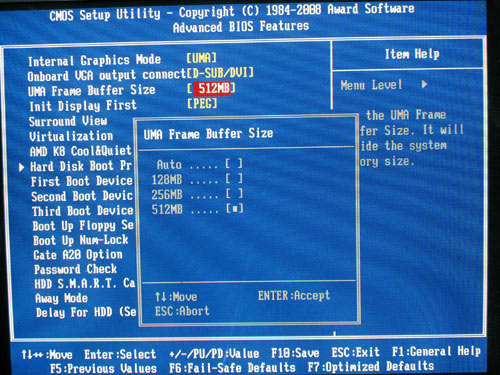Image resolution: width=500 pixels, height=375 pixels.
Task: Open Hard Disk Boot Priority submenu
Action: (81, 166)
